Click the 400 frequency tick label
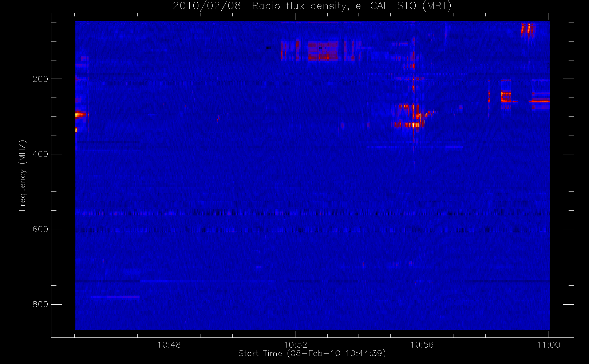Screen dimensions: 589x364 (x=40, y=154)
